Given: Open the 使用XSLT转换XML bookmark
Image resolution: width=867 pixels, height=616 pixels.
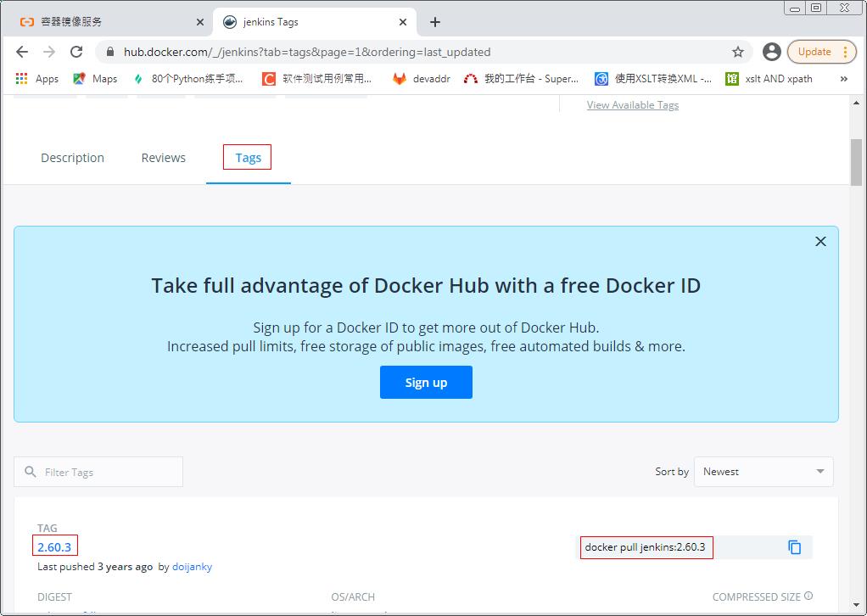Looking at the screenshot, I should pos(653,79).
